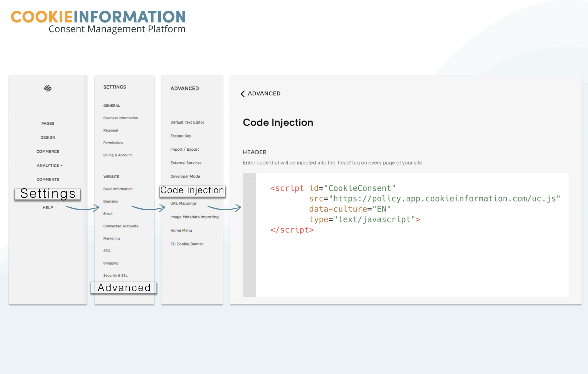Viewport: 588px width, 374px height.
Task: Open the Comments section
Action: 48,180
